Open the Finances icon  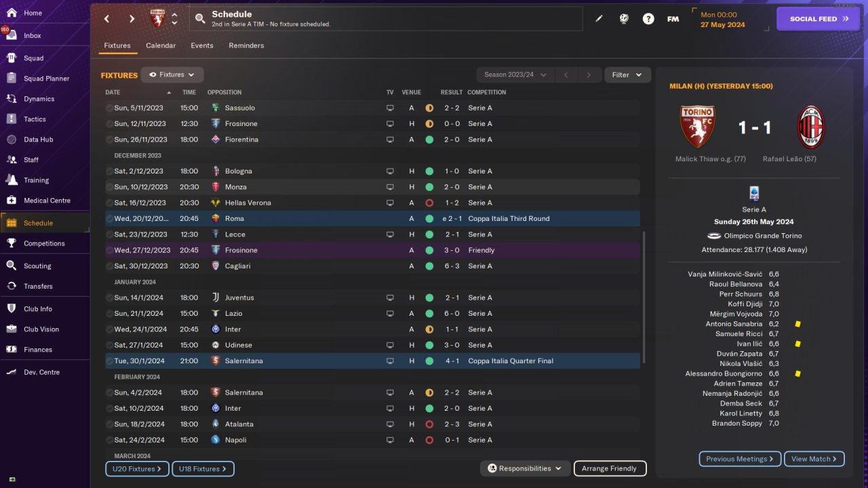(12, 350)
